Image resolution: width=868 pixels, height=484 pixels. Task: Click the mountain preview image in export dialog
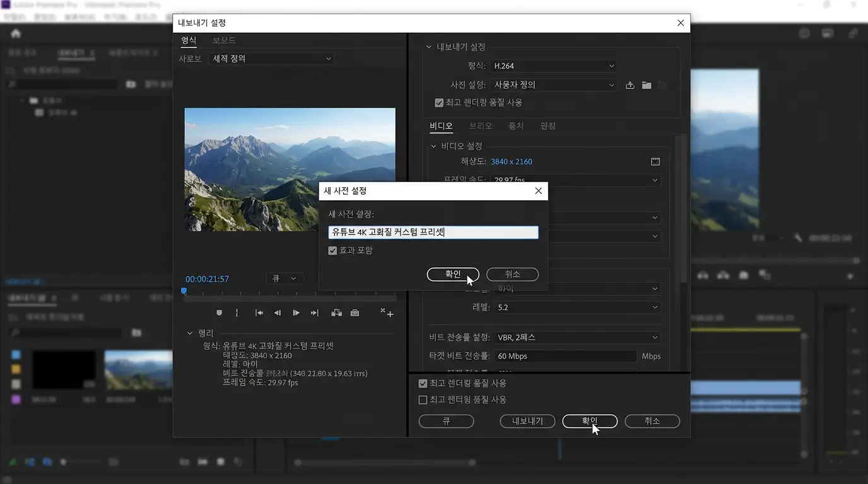click(290, 170)
